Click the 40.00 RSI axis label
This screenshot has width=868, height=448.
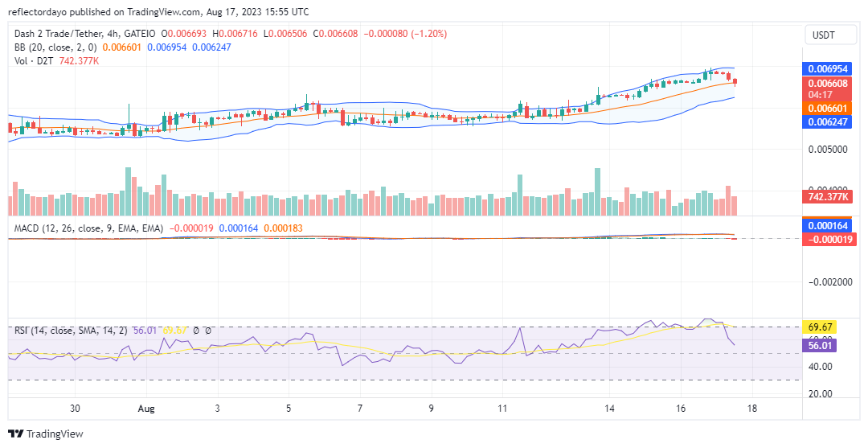coord(819,366)
